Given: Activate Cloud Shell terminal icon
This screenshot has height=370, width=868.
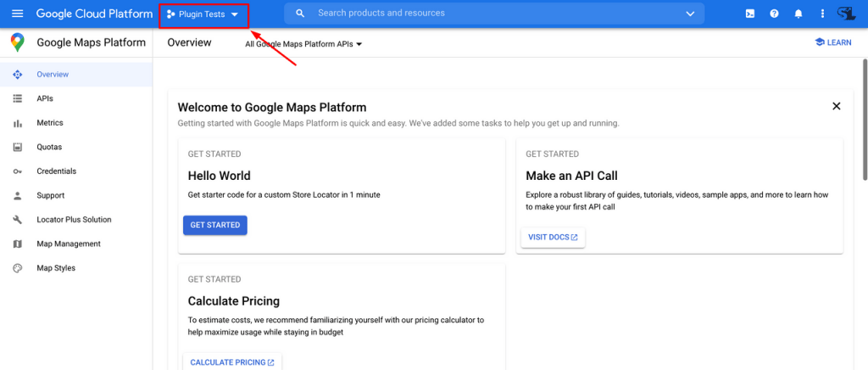Looking at the screenshot, I should pos(750,14).
